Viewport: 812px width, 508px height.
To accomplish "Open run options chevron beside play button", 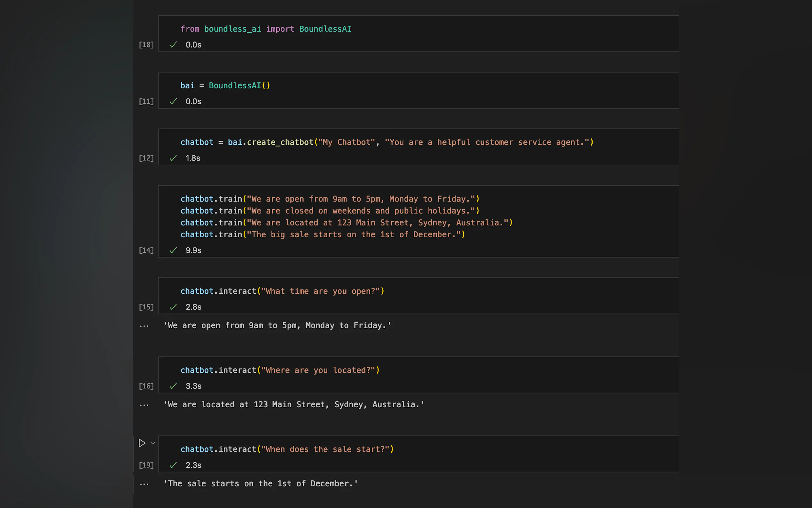I will tap(153, 443).
